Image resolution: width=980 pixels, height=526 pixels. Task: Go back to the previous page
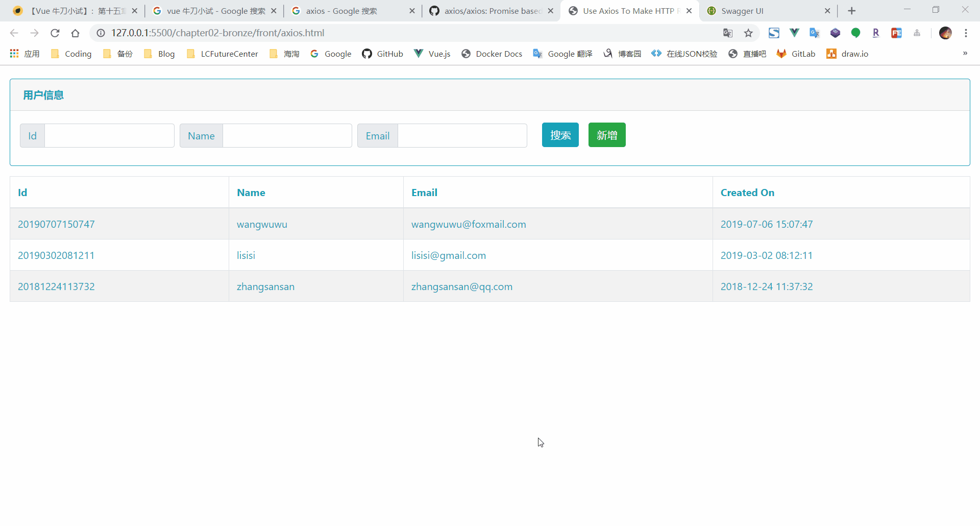[14, 33]
